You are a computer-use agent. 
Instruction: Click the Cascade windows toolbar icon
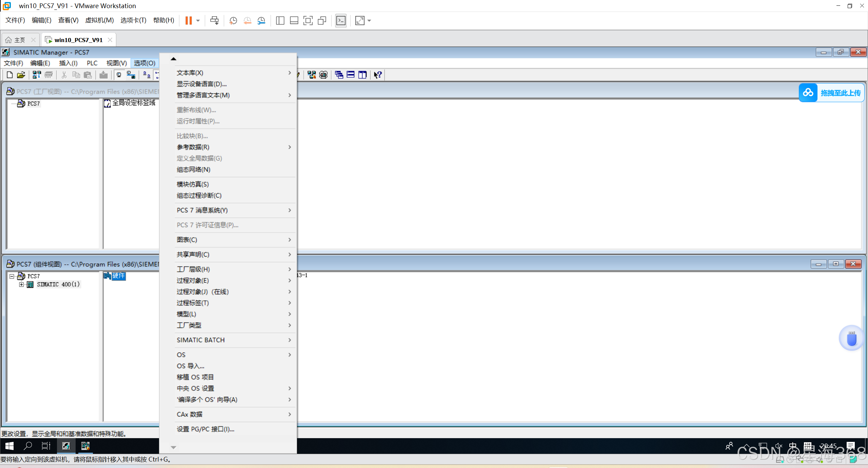[339, 75]
